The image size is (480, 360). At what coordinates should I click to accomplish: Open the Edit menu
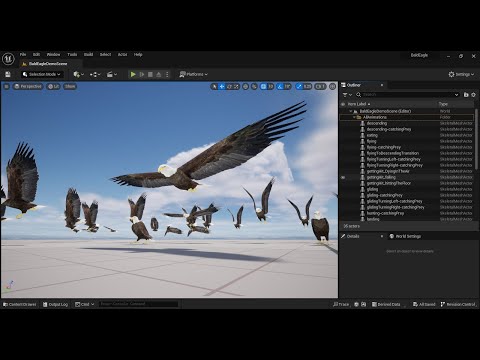[36, 54]
